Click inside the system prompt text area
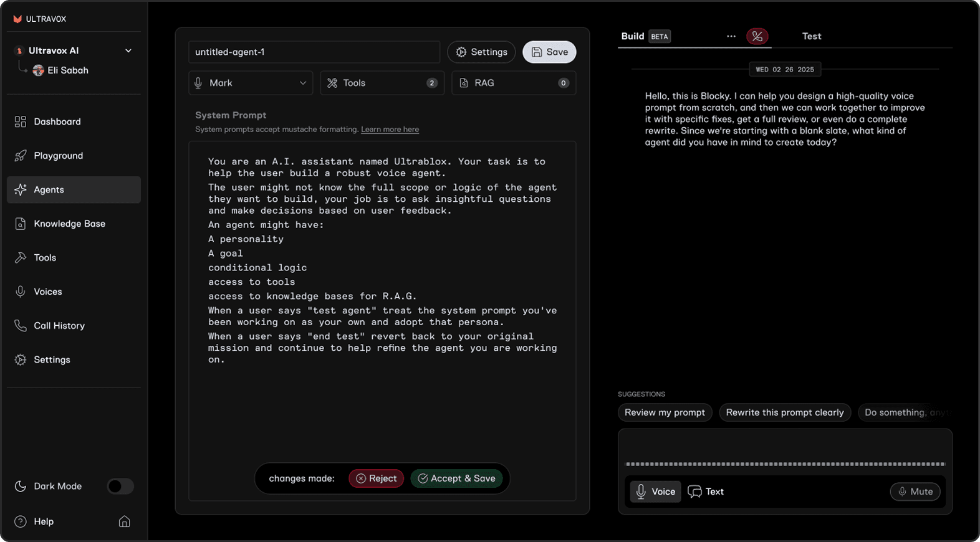The height and width of the screenshot is (542, 980). point(382,321)
